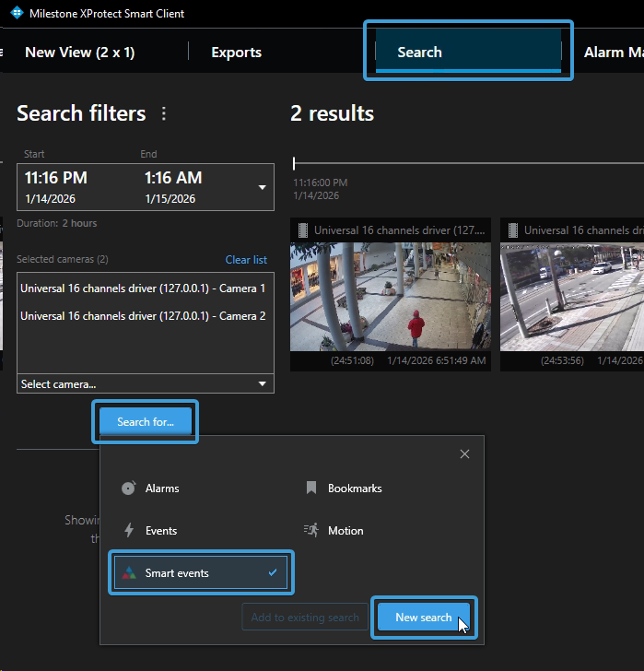Switch to the New View (2 x 1) tab
The width and height of the screenshot is (644, 671).
pos(80,53)
